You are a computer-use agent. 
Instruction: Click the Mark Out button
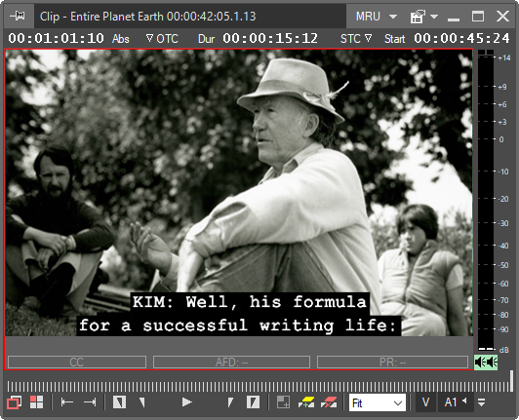[253, 402]
